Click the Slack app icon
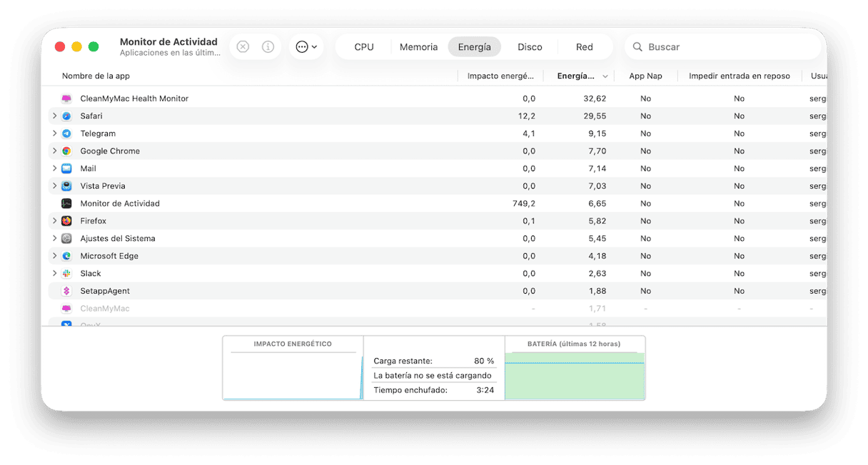The width and height of the screenshot is (868, 465). coord(66,273)
